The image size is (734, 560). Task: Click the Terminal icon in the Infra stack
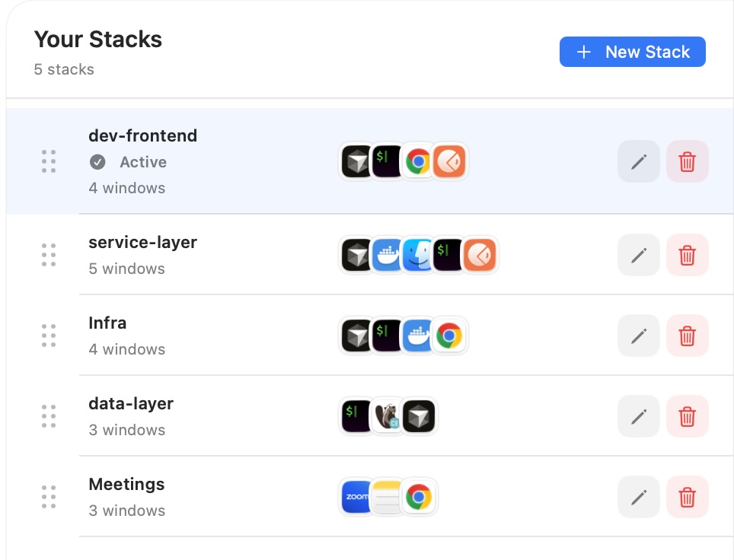(387, 335)
